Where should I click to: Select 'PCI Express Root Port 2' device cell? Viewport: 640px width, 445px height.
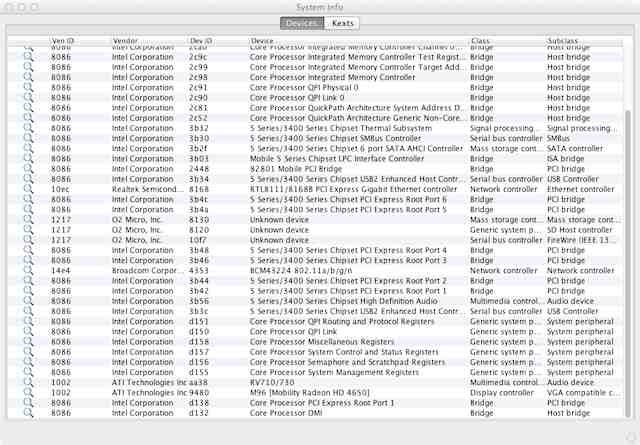pos(348,281)
